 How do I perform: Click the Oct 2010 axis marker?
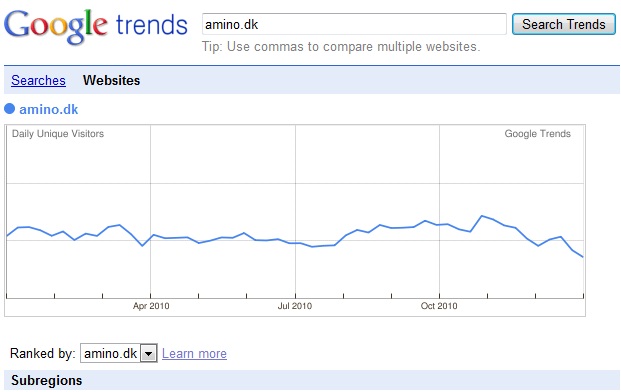click(x=439, y=306)
